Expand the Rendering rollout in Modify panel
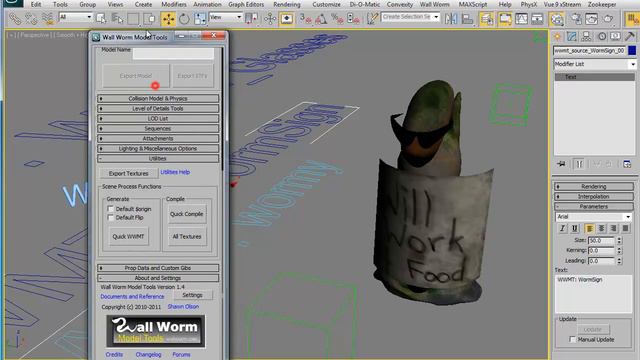 pos(593,187)
